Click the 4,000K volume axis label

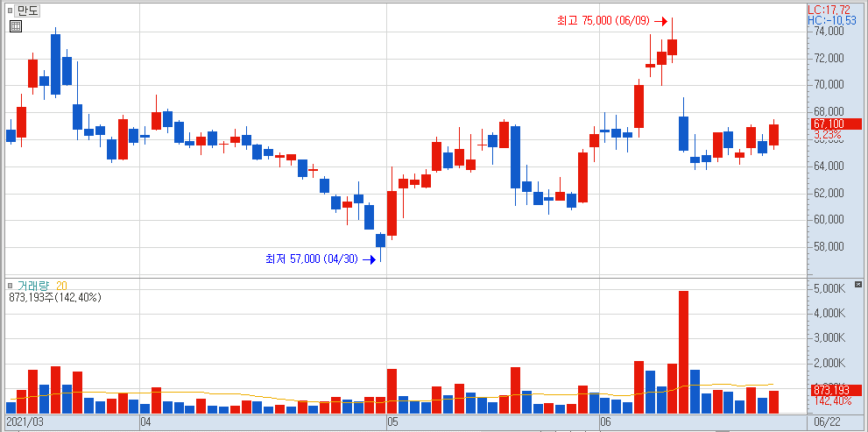click(828, 313)
